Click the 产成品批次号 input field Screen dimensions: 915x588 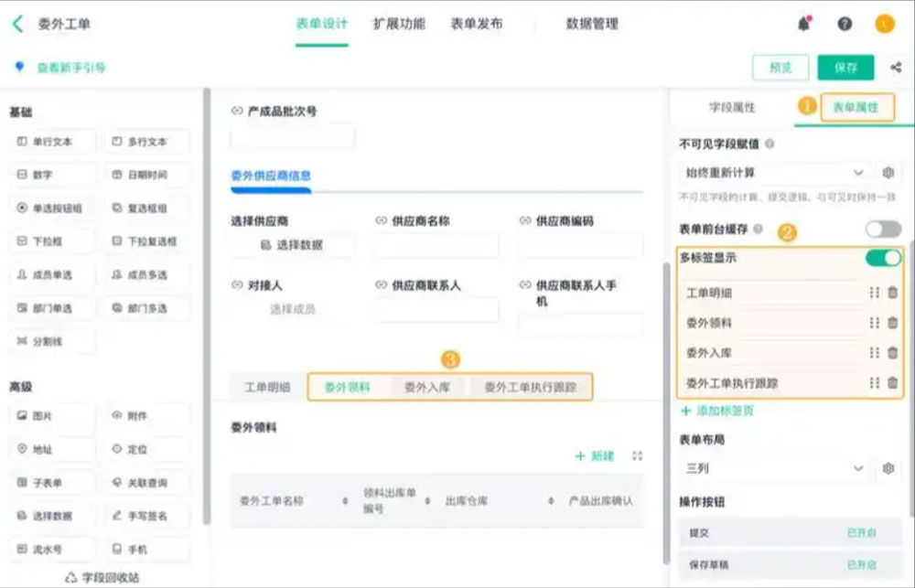click(x=292, y=137)
